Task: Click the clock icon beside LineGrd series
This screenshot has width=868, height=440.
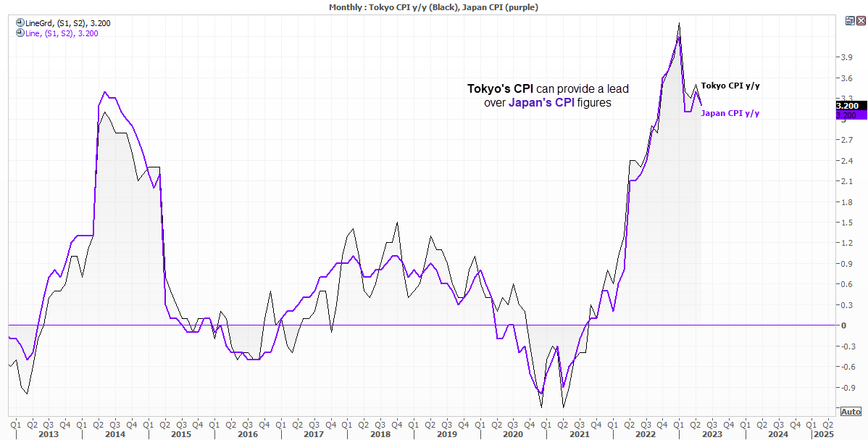Action: (21, 23)
